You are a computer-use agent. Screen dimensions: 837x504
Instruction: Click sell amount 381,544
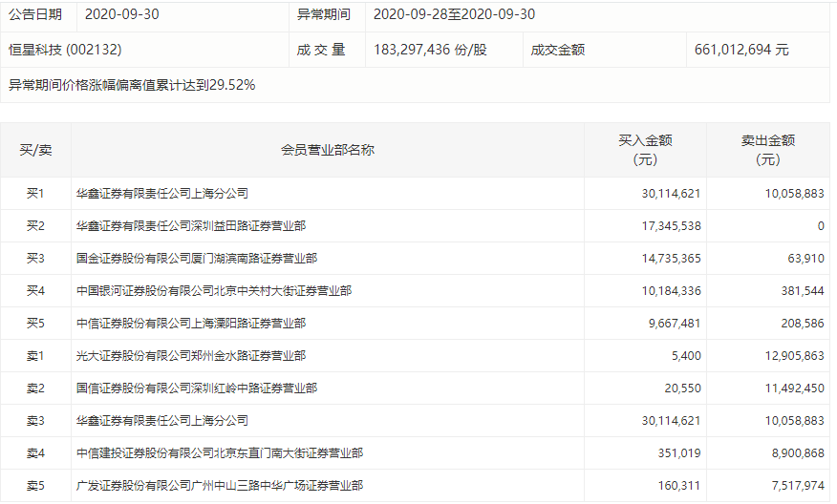point(803,291)
